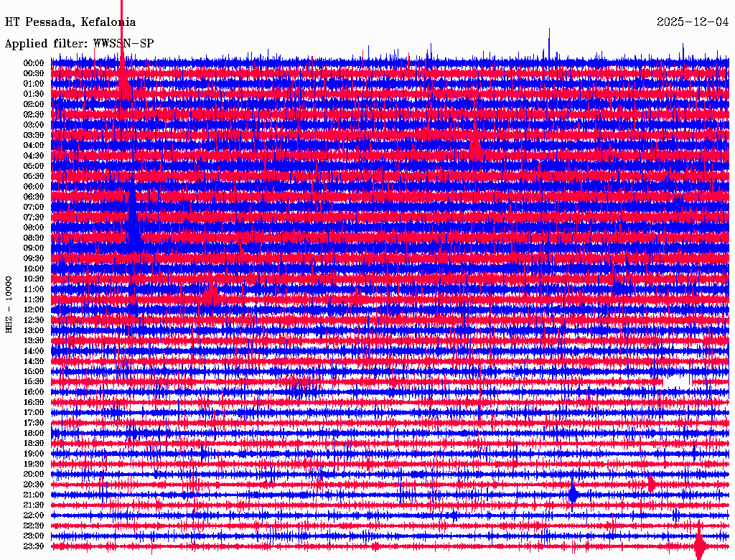
Task: Click the 'Applied filter: WWSSN-SP' label
Action: tap(79, 44)
